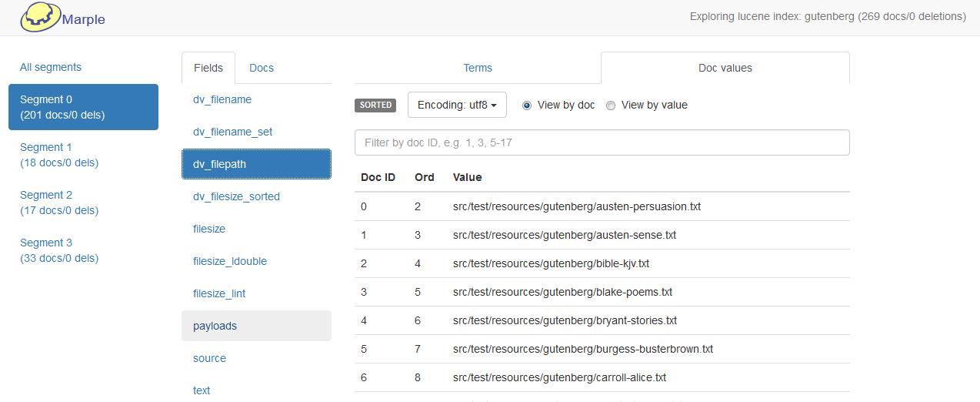Select the dv_filesize_sorted field
Image resolution: width=980 pixels, height=402 pixels.
click(x=236, y=196)
